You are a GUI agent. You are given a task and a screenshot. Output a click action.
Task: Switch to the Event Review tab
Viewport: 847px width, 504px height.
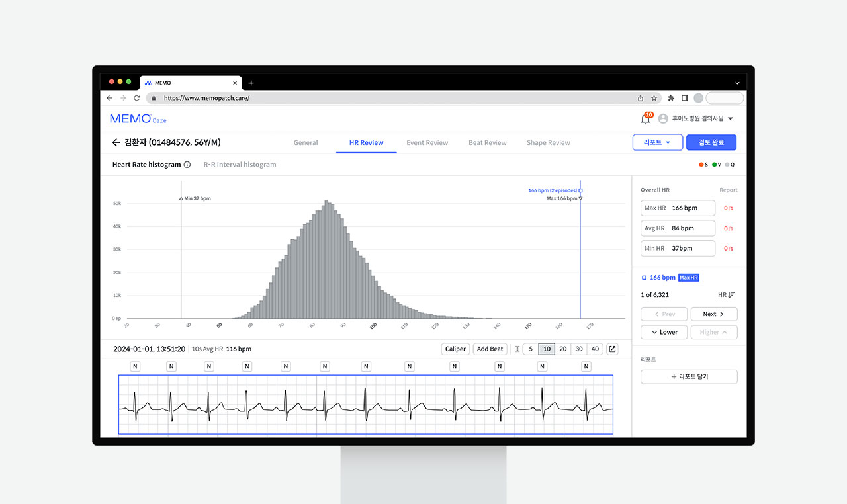click(427, 142)
